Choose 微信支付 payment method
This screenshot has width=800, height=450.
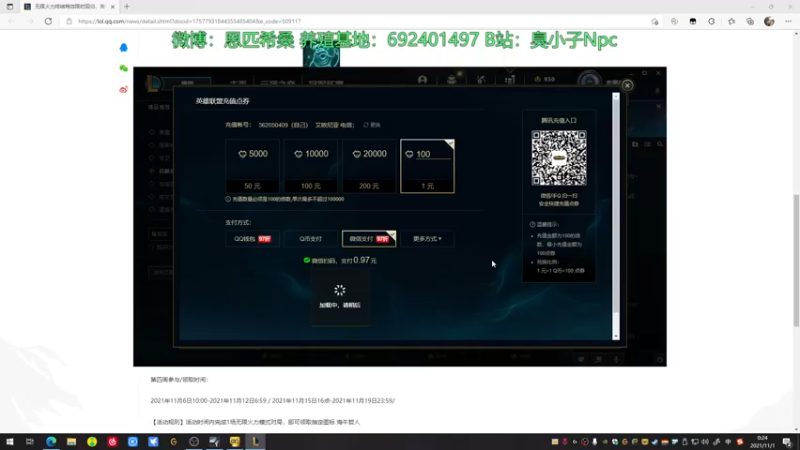click(369, 239)
